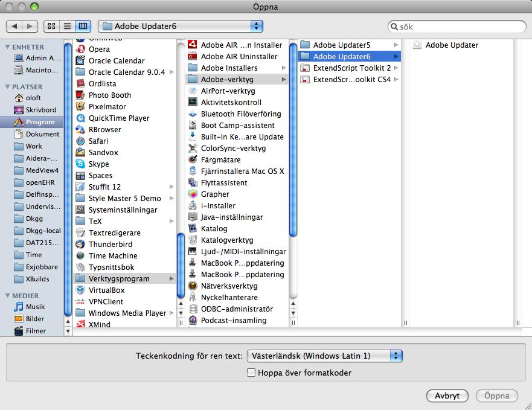This screenshot has height=410, width=532.
Task: Click the Opera application icon
Action: pyautogui.click(x=80, y=50)
